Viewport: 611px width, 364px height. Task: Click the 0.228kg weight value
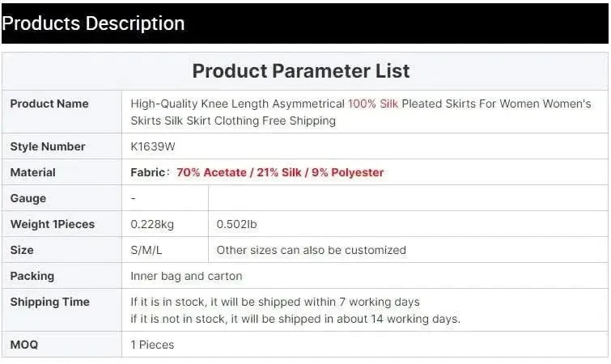click(x=152, y=224)
